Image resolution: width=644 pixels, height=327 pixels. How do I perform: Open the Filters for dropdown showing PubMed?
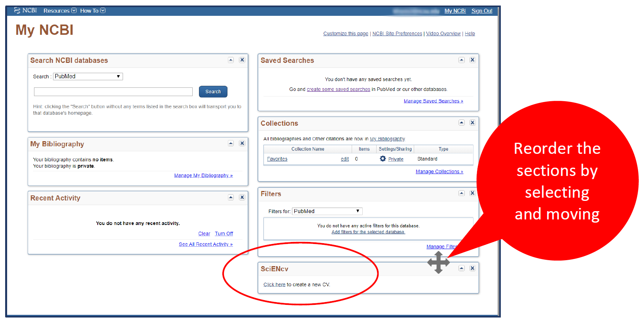point(327,212)
